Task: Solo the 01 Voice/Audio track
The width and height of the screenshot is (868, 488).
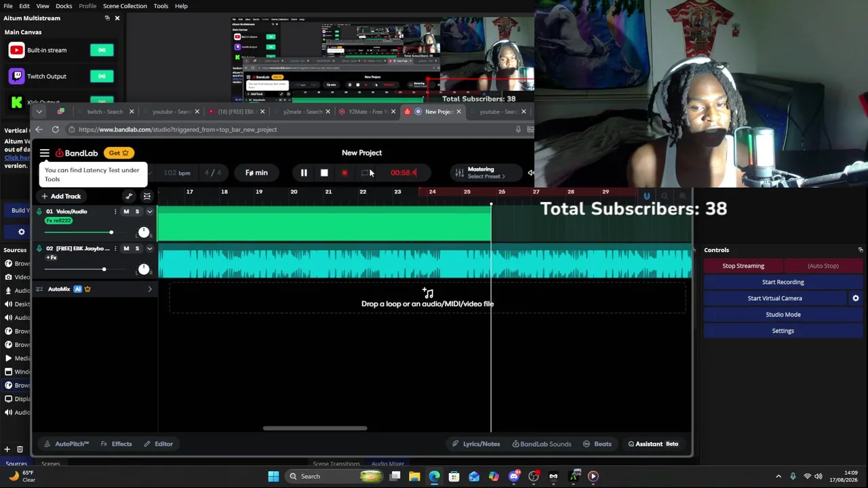Action: pyautogui.click(x=137, y=211)
